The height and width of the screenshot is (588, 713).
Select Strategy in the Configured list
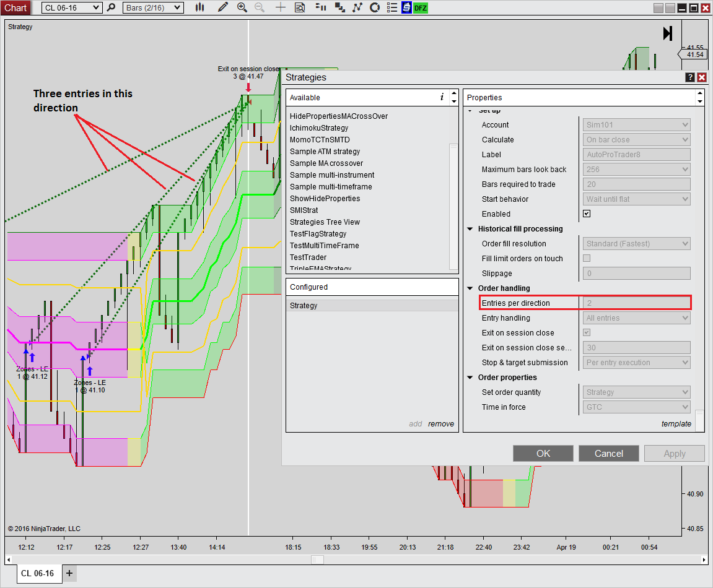click(372, 305)
